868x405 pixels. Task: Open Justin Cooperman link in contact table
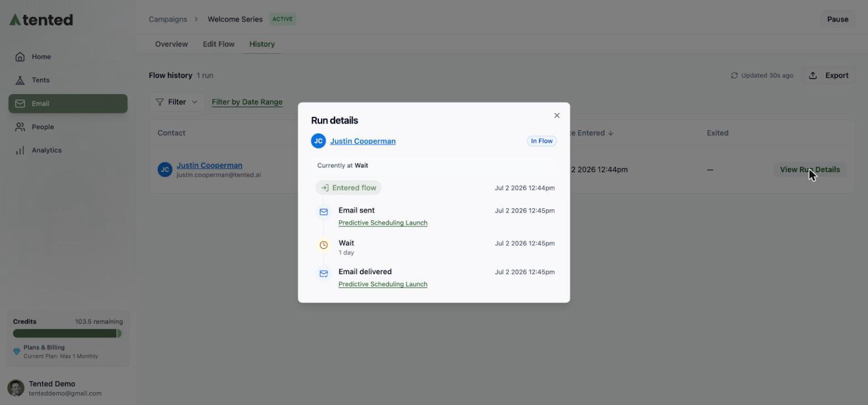[209, 165]
